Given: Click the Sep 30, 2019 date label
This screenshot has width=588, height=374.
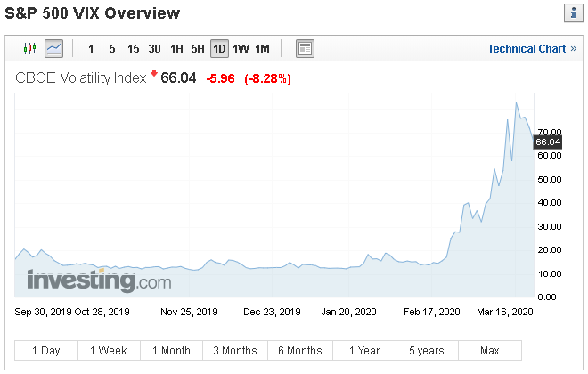Looking at the screenshot, I should pyautogui.click(x=42, y=312).
